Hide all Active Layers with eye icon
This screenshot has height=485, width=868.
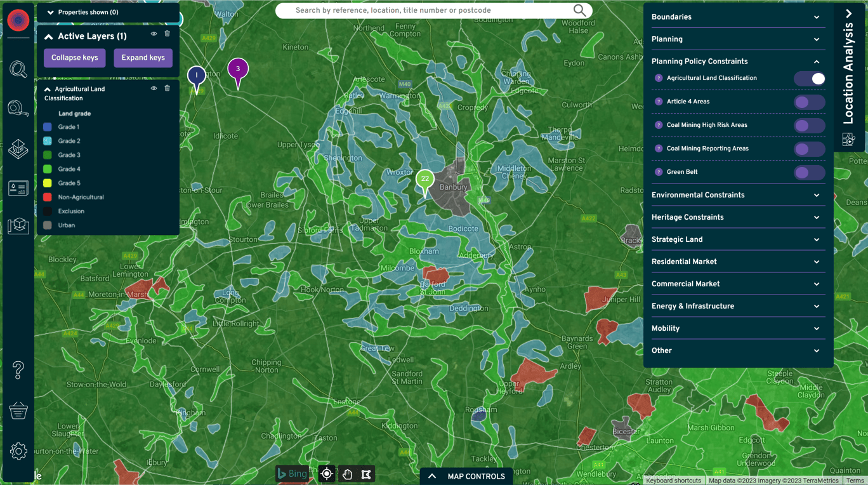click(154, 34)
